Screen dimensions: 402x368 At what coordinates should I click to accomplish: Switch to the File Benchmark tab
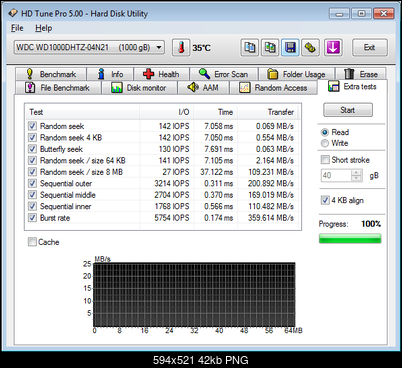pos(58,88)
